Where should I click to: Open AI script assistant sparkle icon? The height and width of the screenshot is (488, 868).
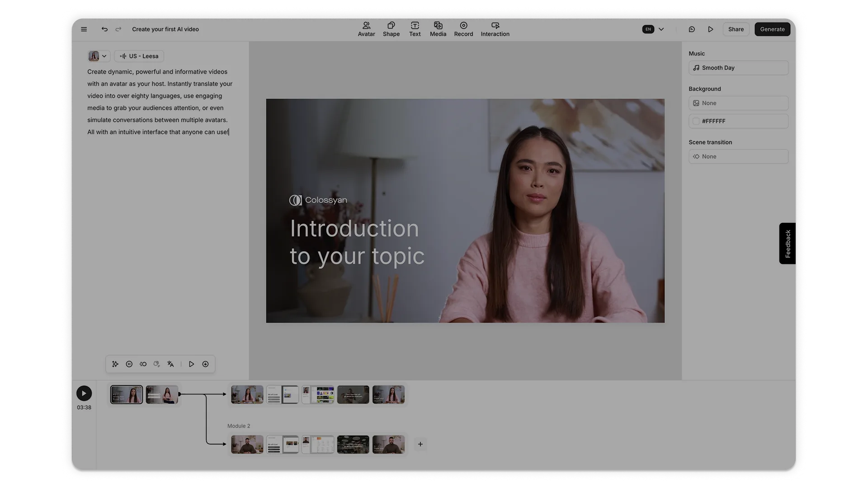(115, 364)
